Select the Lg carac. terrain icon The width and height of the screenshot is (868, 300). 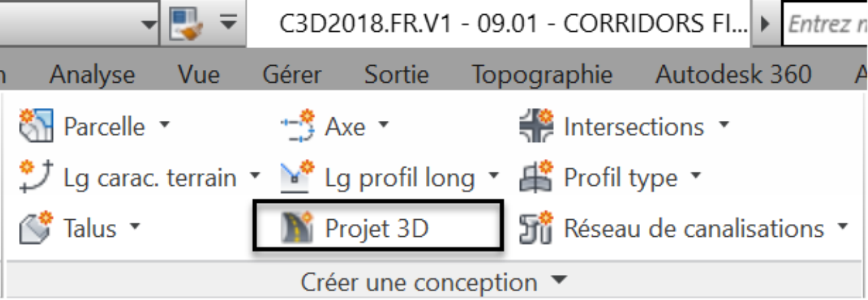[x=36, y=177]
